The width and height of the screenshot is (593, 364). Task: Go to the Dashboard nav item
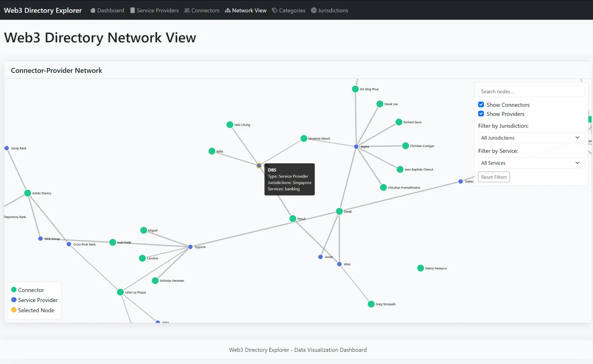point(107,10)
